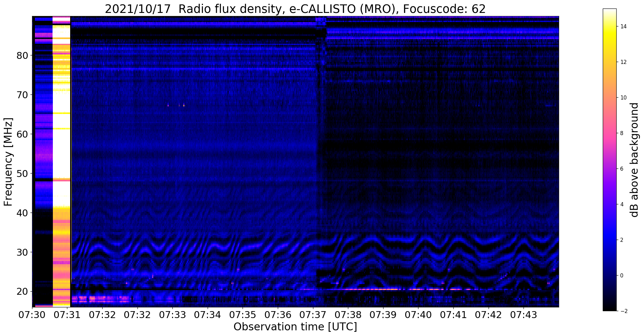Select the 70 tick on frequency axis

click(x=22, y=95)
